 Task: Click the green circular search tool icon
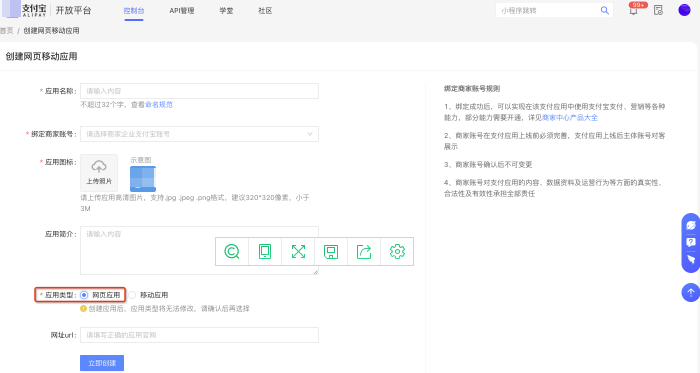tap(232, 252)
